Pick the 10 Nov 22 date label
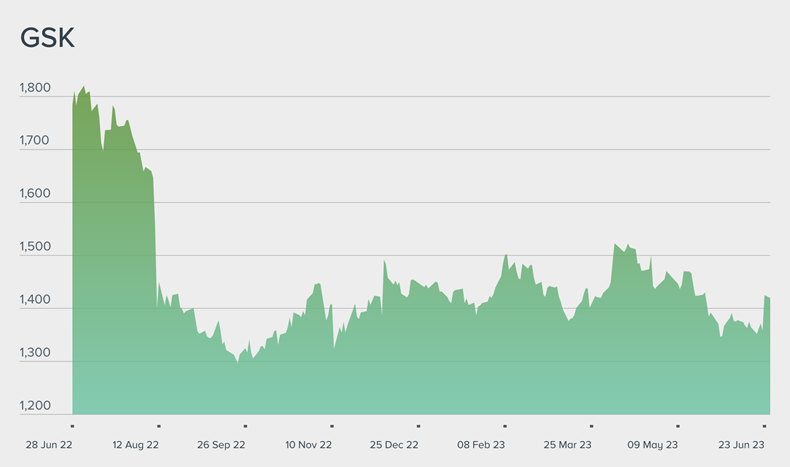The width and height of the screenshot is (790, 467). [x=309, y=445]
